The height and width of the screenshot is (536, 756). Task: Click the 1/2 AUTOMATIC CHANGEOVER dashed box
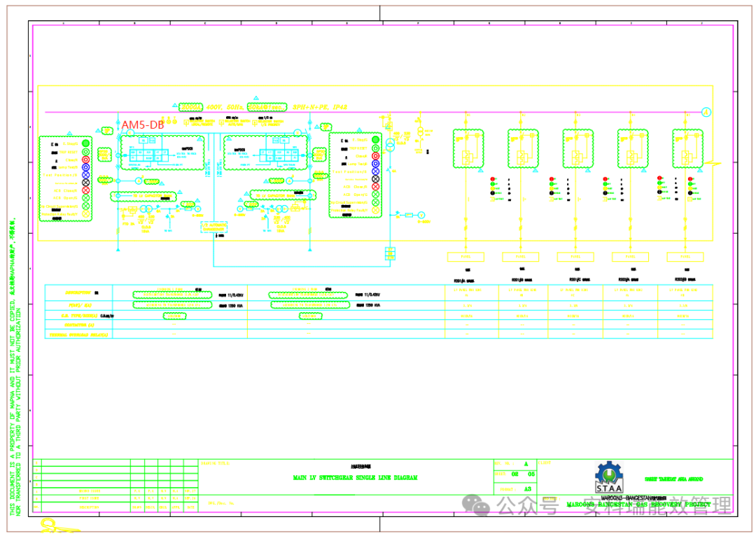click(x=214, y=227)
